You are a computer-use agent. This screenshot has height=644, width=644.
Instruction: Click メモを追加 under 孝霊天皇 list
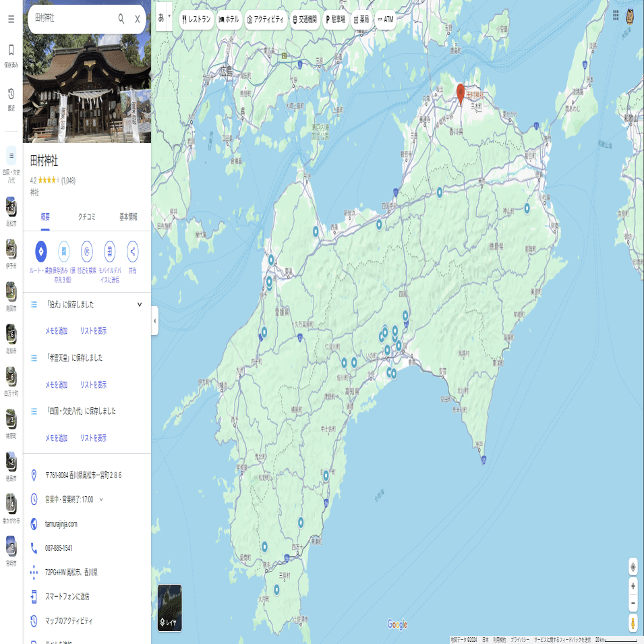(x=56, y=384)
